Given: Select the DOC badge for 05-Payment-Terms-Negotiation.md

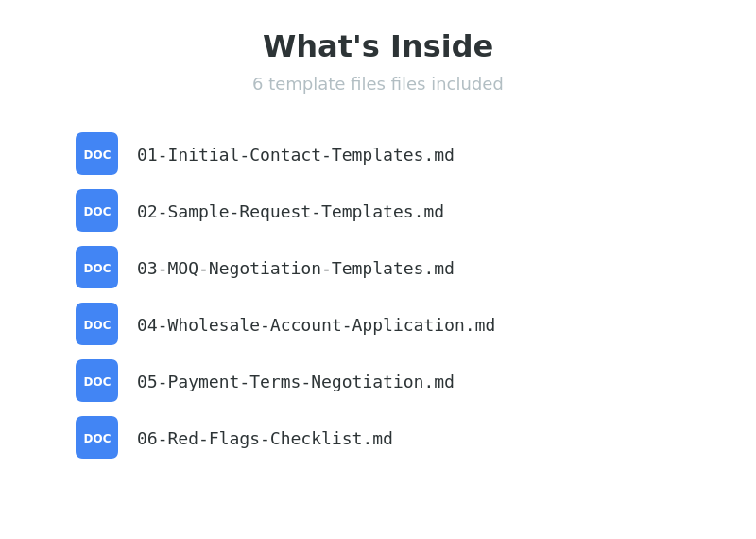Looking at the screenshot, I should pos(96,381).
